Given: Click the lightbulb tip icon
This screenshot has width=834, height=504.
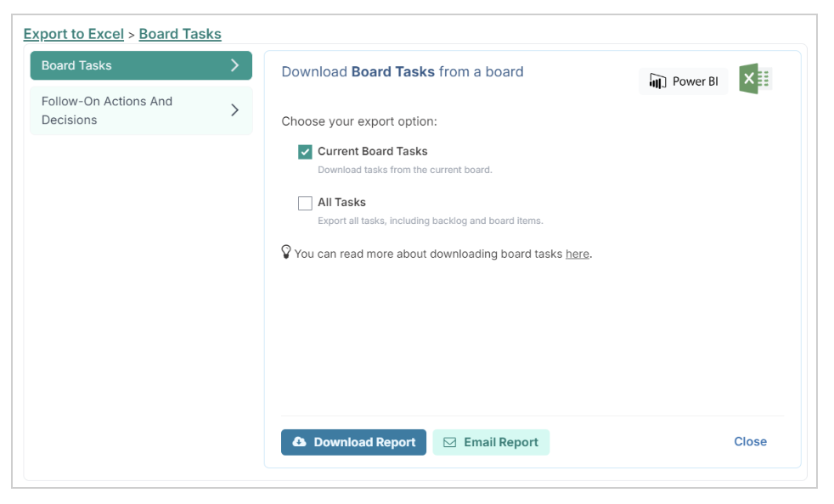Looking at the screenshot, I should click(286, 252).
